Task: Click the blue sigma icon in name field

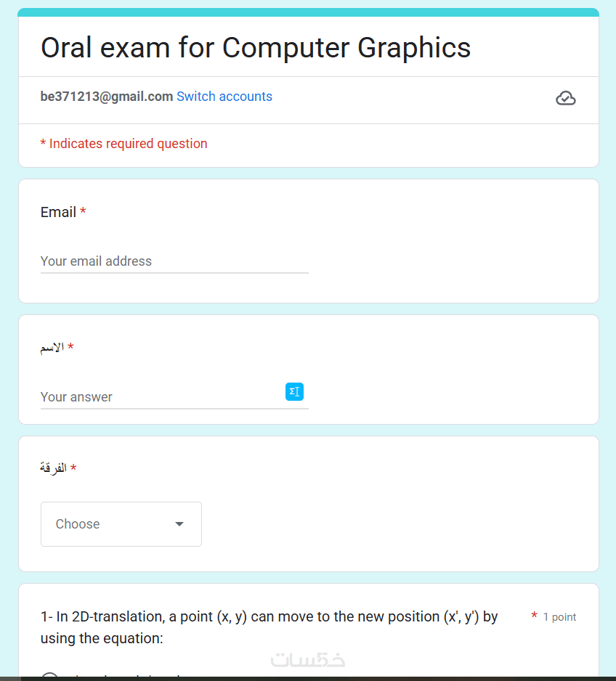Action: coord(294,391)
